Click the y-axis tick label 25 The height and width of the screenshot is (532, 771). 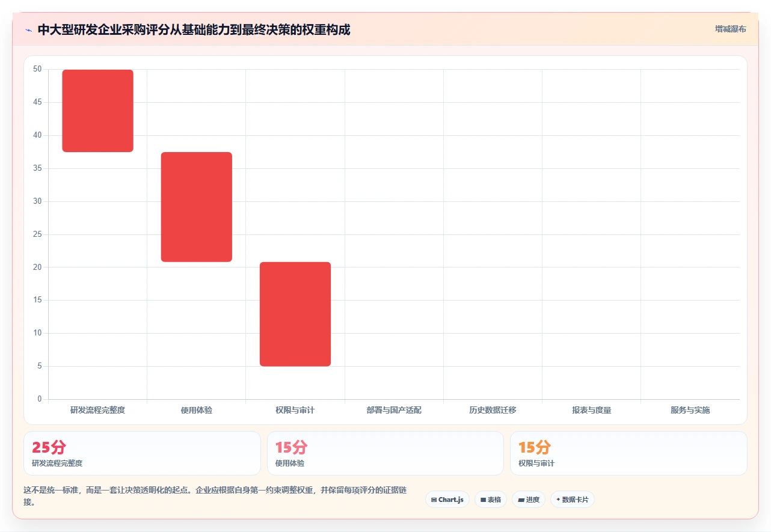tap(37, 234)
